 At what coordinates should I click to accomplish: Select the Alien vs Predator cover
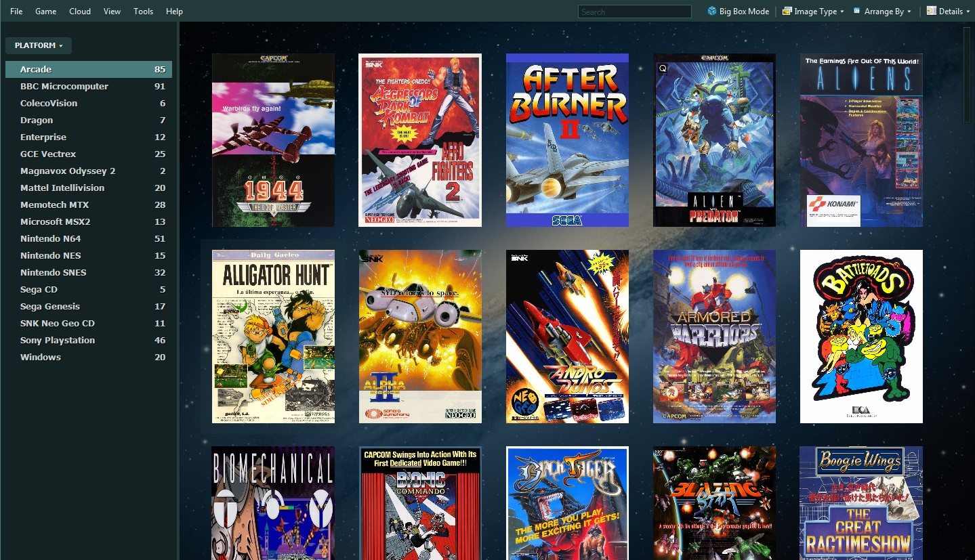pyautogui.click(x=714, y=140)
